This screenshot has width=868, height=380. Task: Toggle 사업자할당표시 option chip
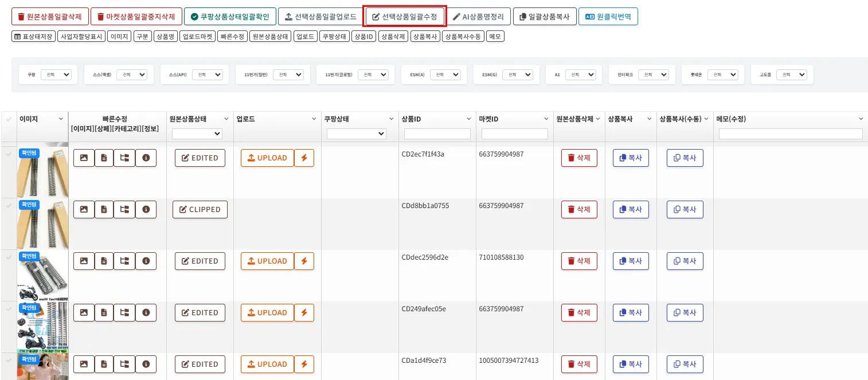[81, 37]
